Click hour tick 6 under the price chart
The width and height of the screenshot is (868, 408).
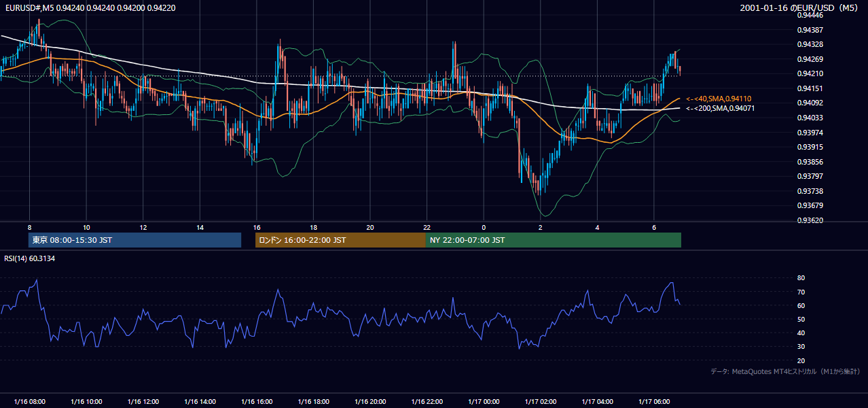point(654,227)
